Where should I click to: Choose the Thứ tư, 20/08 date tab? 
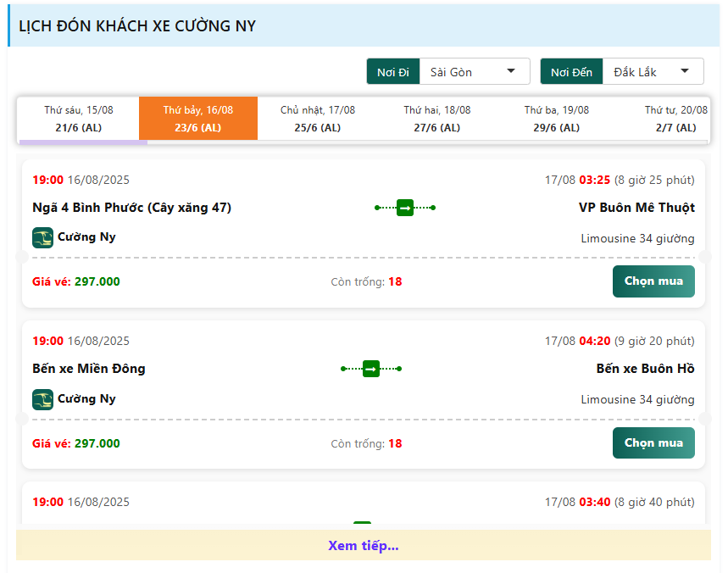point(675,119)
